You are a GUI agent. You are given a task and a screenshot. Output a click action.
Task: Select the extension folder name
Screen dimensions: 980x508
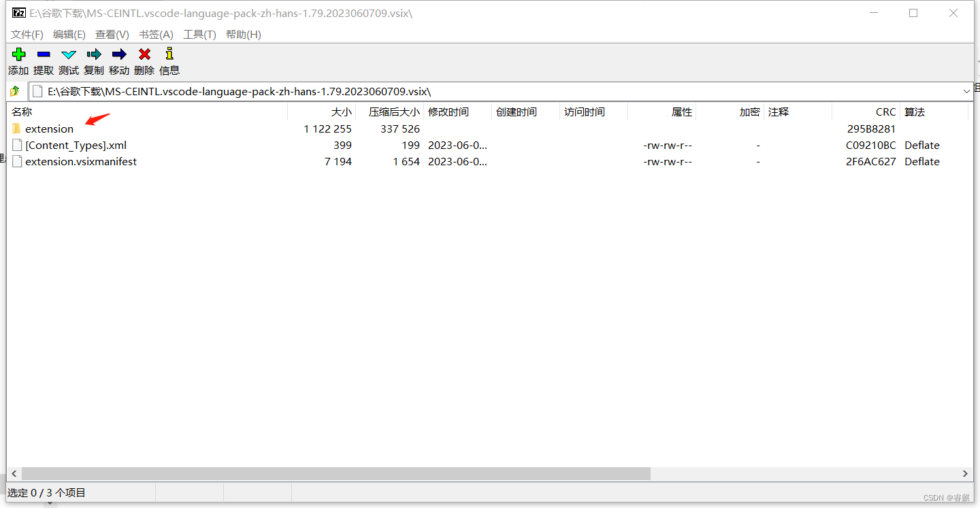pos(49,129)
